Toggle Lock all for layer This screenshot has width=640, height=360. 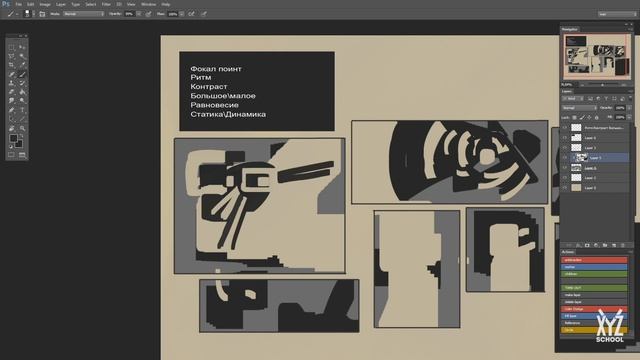point(596,118)
